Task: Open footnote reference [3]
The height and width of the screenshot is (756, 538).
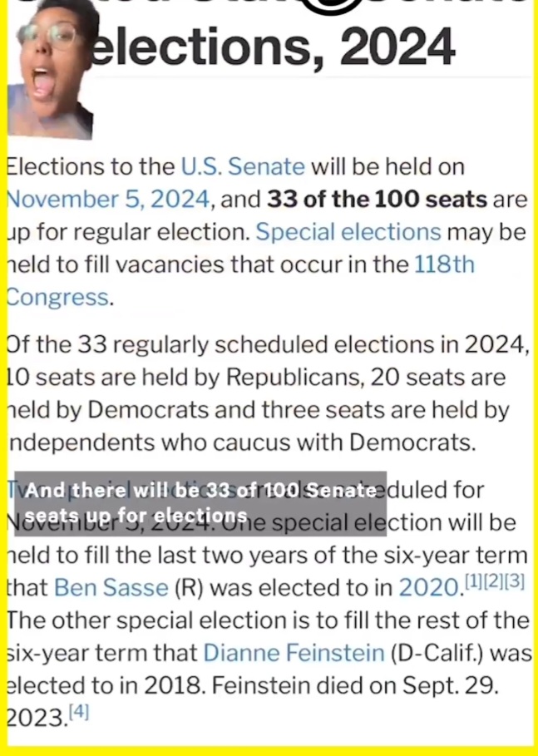Action: (x=514, y=581)
